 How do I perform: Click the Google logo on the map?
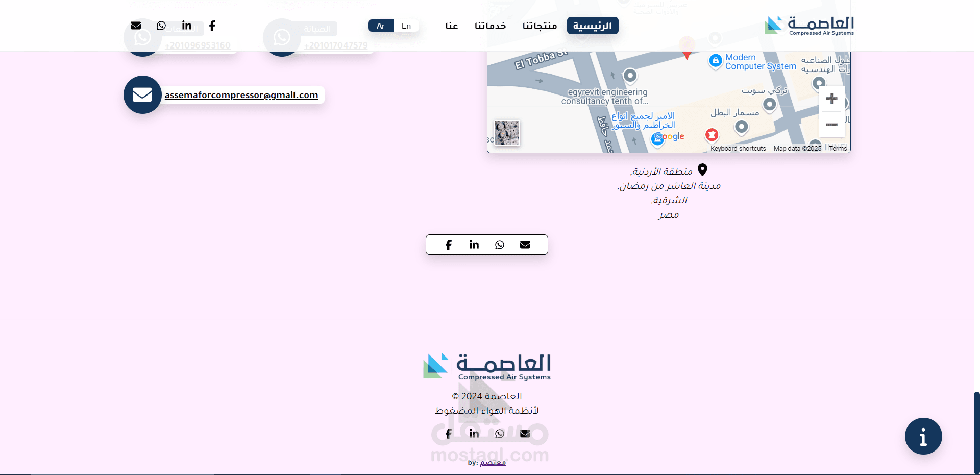669,137
